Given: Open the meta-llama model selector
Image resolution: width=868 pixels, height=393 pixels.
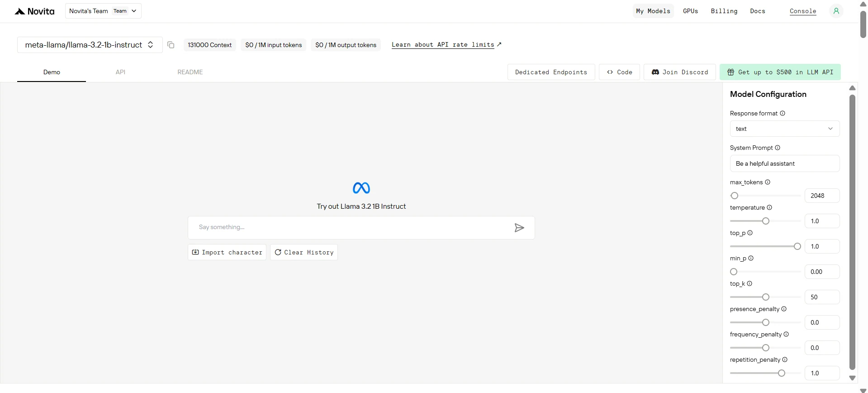Looking at the screenshot, I should coord(90,45).
